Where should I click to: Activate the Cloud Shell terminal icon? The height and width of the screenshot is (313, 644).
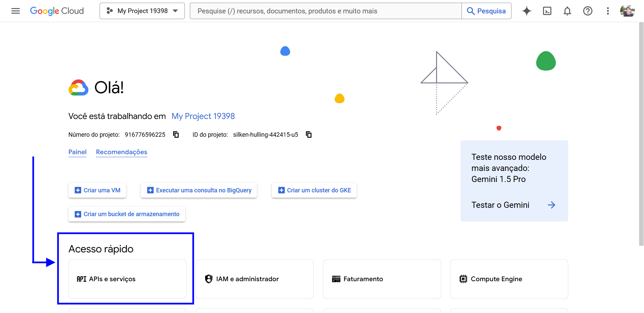point(547,11)
